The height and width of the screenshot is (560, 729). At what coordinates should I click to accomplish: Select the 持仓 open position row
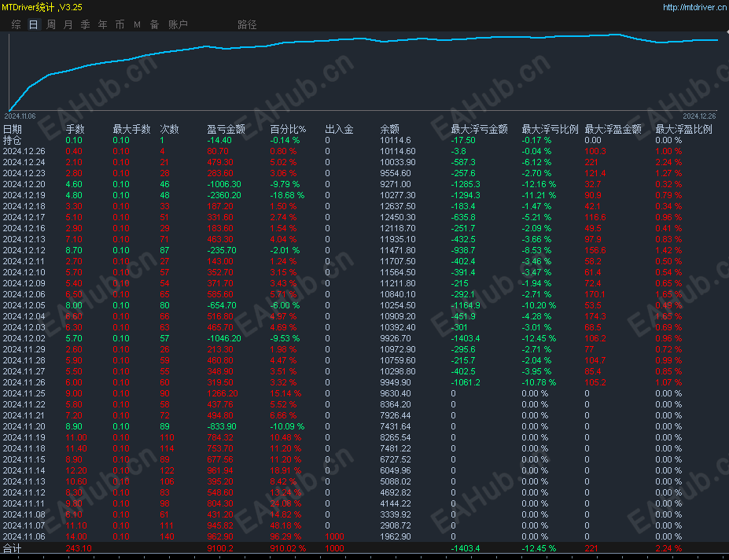(x=365, y=141)
